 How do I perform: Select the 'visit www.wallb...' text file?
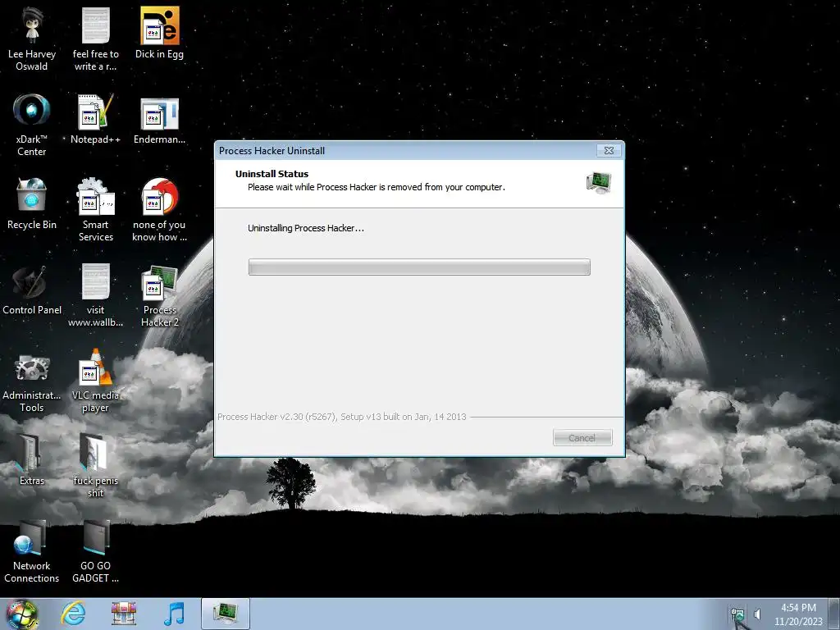click(x=95, y=295)
